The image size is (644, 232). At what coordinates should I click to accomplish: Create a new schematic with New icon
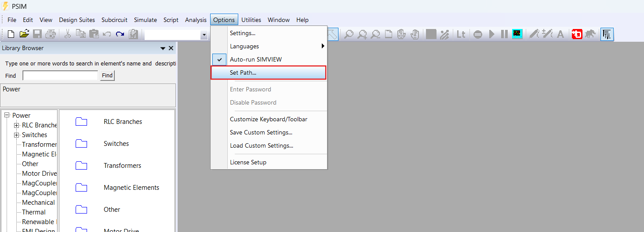11,34
